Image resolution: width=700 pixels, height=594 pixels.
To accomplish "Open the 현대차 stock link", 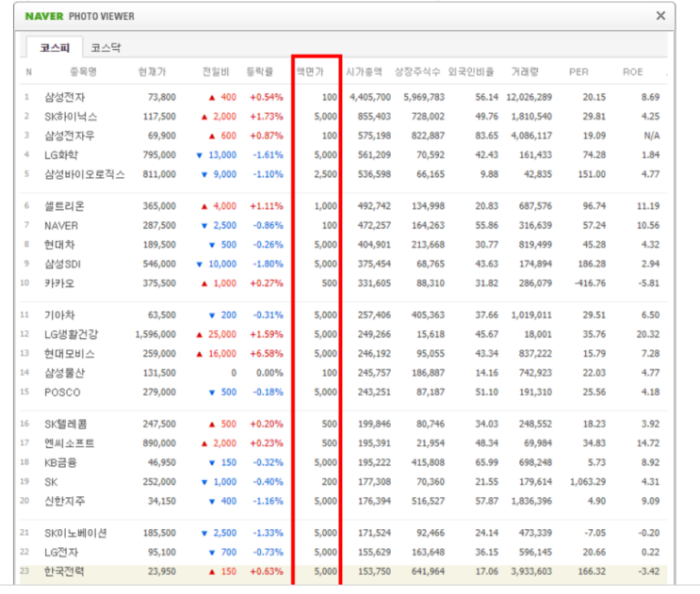I will coord(59,245).
